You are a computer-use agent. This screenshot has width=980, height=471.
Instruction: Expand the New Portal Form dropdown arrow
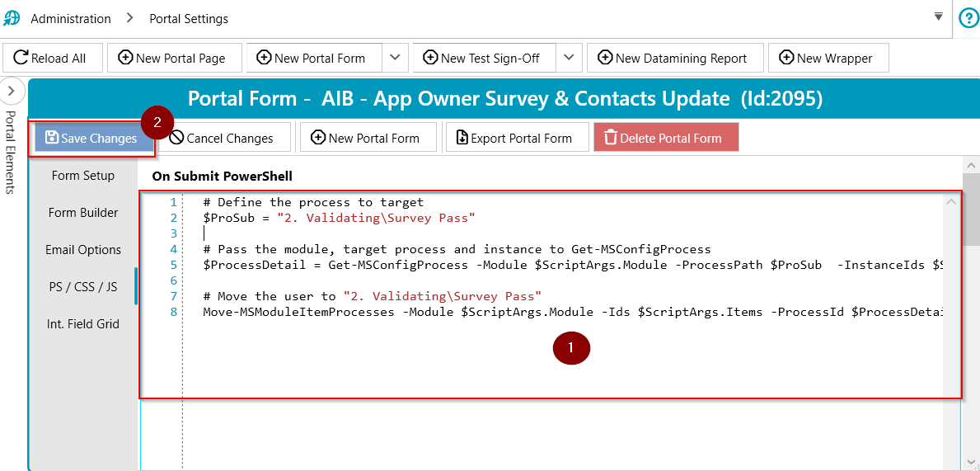pos(395,58)
